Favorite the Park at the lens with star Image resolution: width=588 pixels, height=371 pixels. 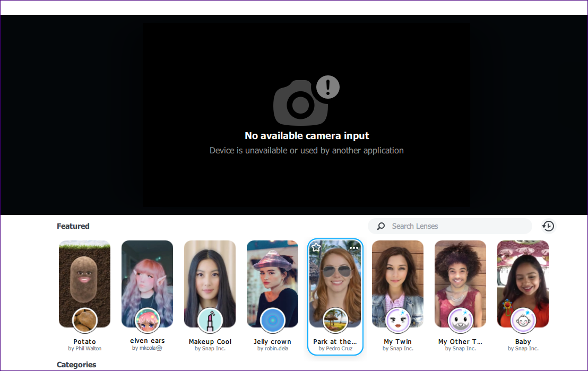(x=316, y=247)
